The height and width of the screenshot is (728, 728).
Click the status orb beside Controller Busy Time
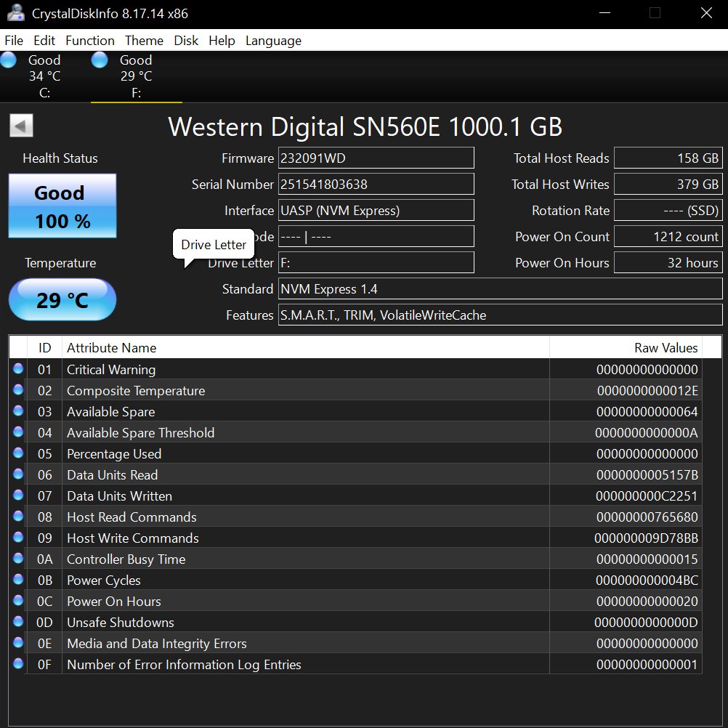click(x=18, y=558)
